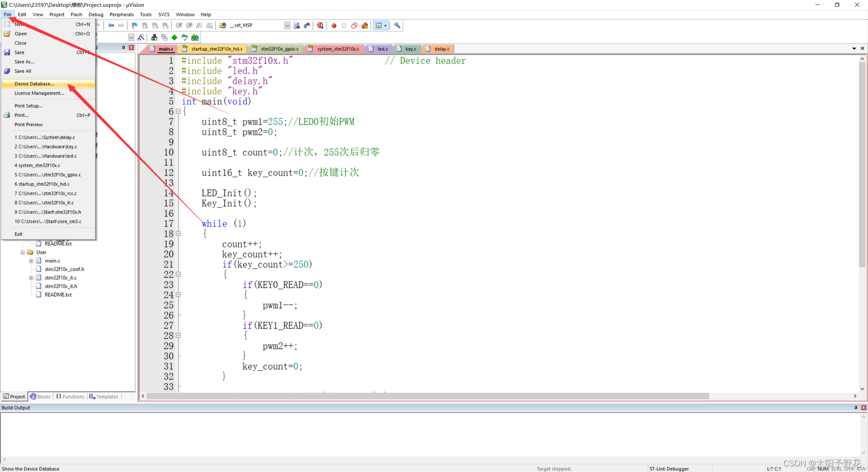
Task: Close the Project panel with red X
Action: tap(132, 48)
